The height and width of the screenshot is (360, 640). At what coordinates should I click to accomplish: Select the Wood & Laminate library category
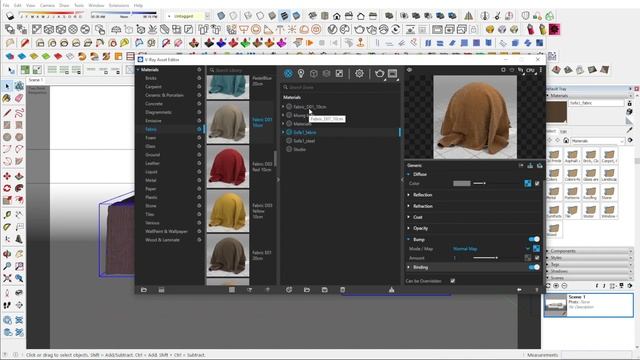(162, 240)
